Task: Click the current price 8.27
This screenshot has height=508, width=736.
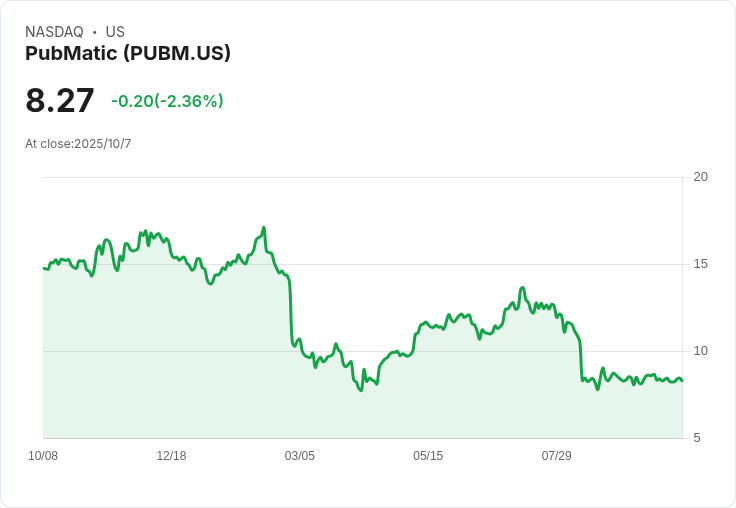Action: (60, 100)
